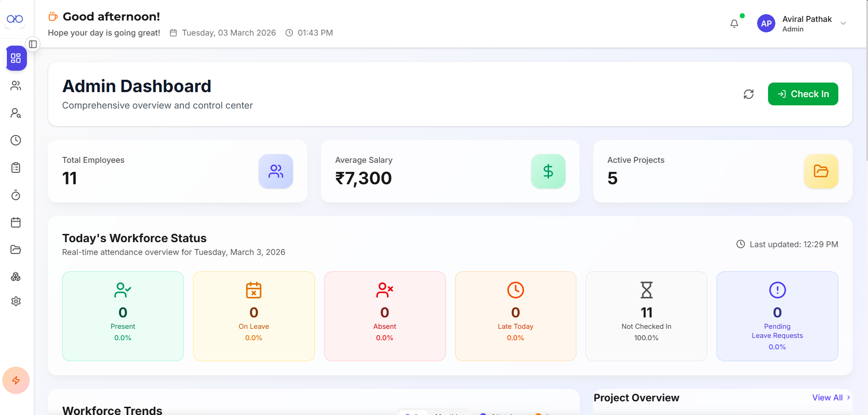This screenshot has height=415, width=868.
Task: Click the View All projects link
Action: (831, 398)
